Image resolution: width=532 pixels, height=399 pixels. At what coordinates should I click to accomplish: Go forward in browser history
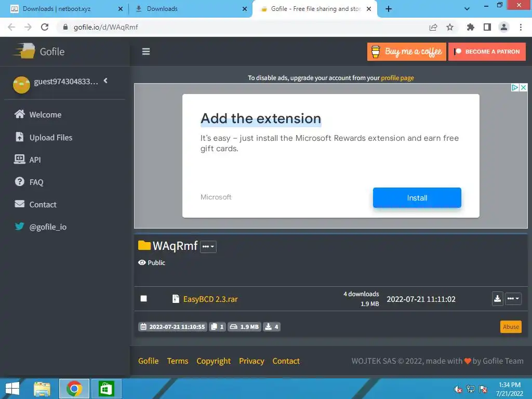click(x=28, y=27)
